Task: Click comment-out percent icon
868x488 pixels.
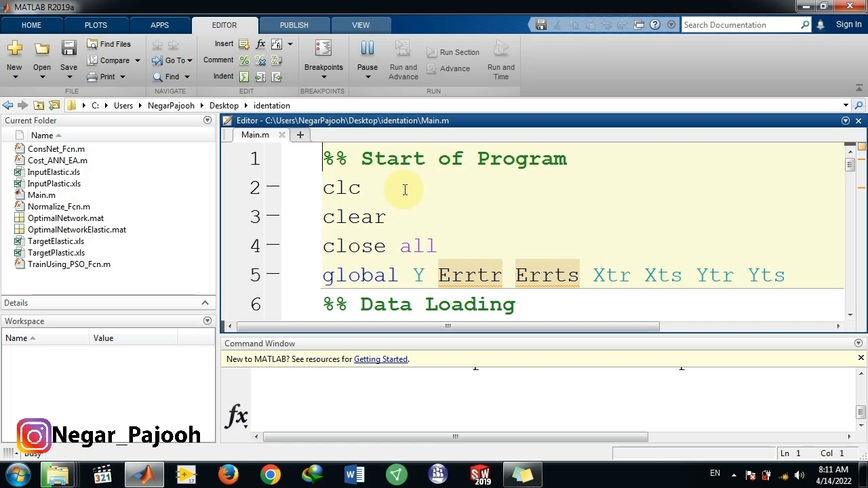Action: (244, 61)
